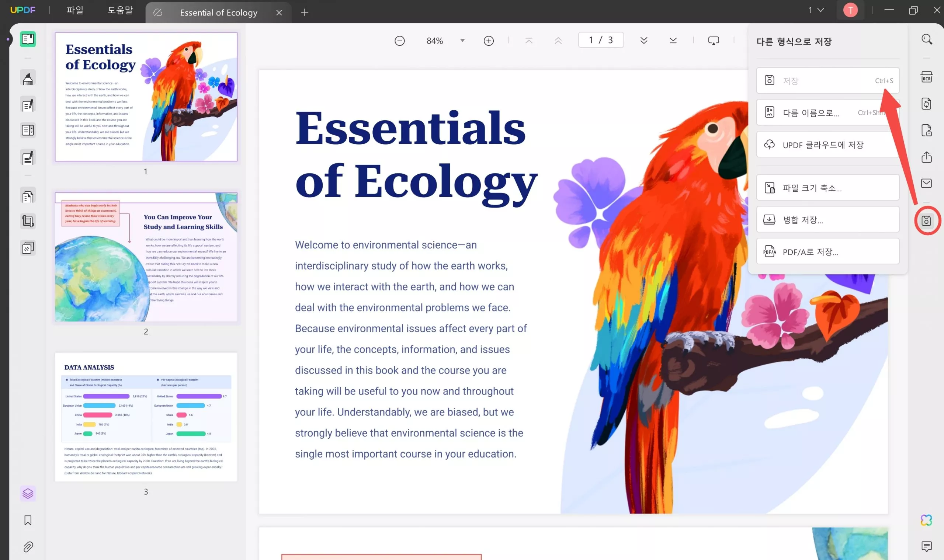Open the user account avatar T

coord(850,10)
